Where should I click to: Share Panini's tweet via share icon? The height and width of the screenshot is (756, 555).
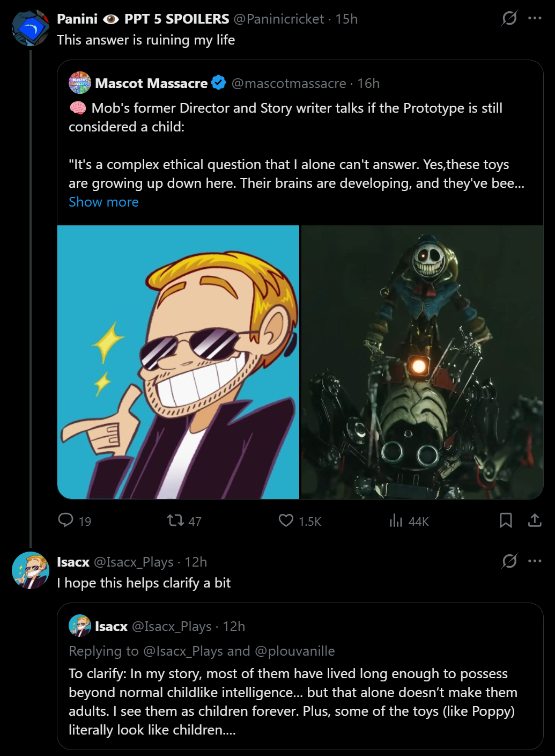(535, 520)
